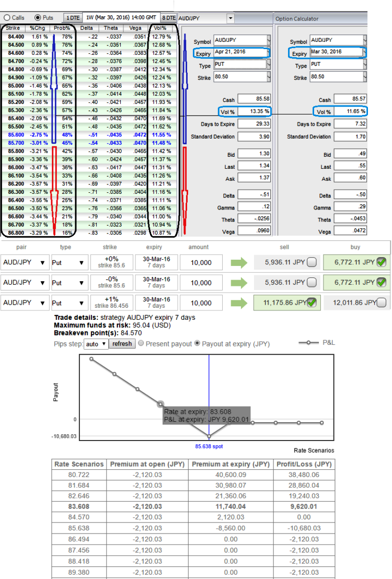The height and width of the screenshot is (579, 392).
Task: Click the 40,600.09 premium at expiry cell
Action: coord(230,475)
